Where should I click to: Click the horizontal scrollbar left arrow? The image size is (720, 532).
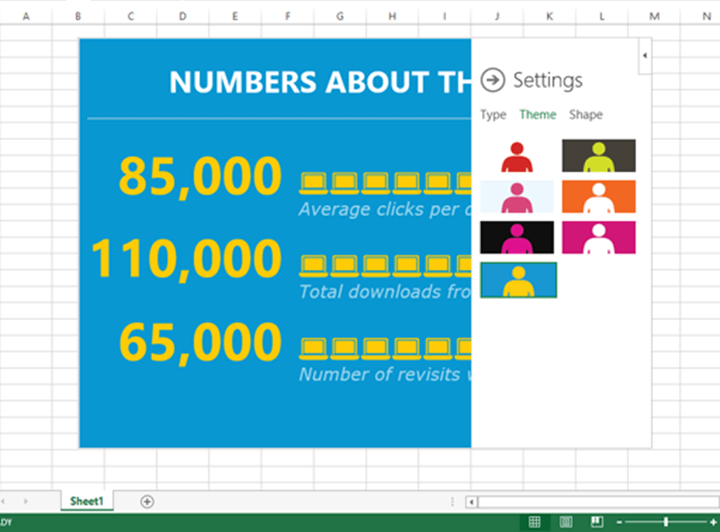(x=472, y=501)
